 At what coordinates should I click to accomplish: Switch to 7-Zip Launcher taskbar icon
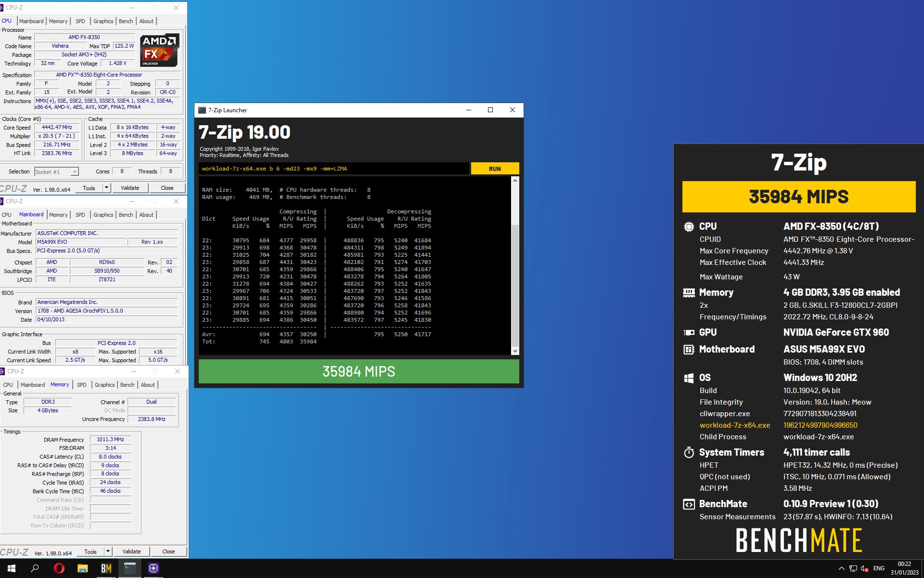click(129, 568)
